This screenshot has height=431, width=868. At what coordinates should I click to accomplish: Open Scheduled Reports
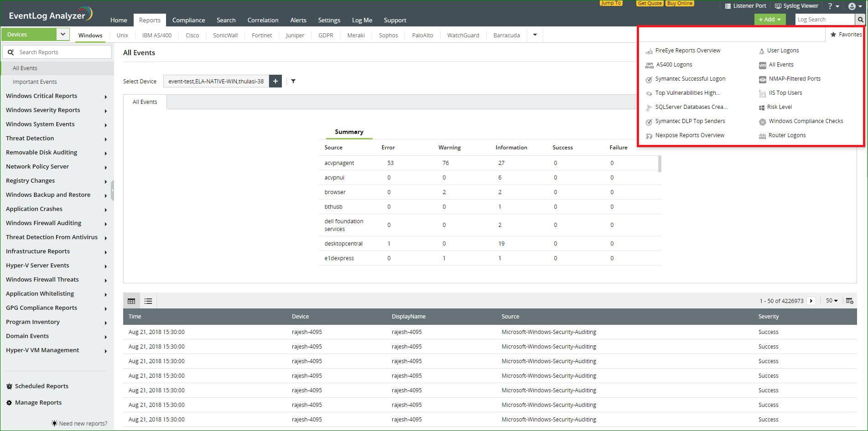click(37, 386)
